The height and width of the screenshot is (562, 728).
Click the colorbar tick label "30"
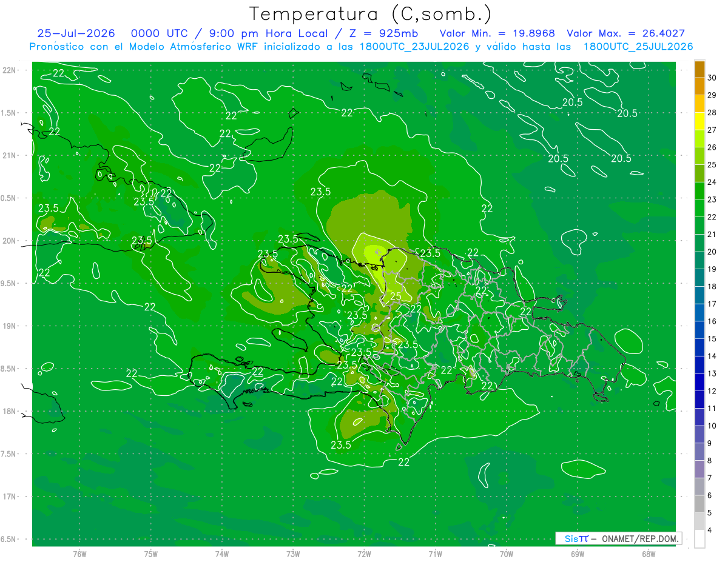(712, 78)
